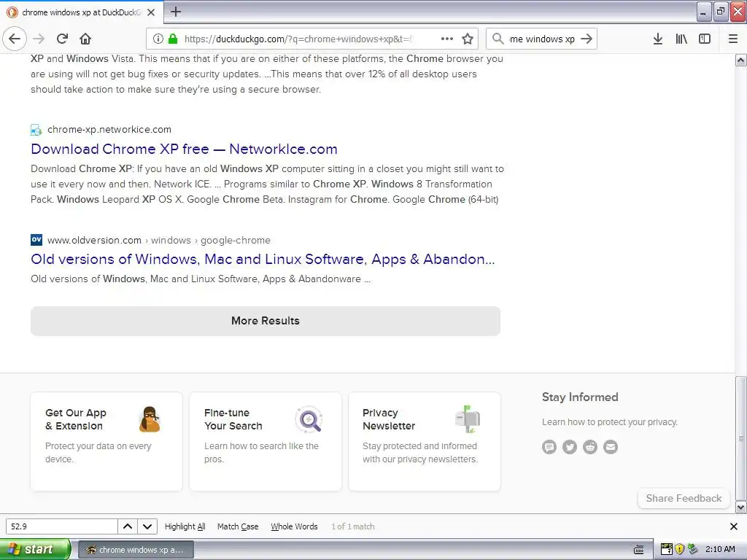Click the email newsletter envelope icon
Viewport: 747px width, 560px height.
(611, 447)
